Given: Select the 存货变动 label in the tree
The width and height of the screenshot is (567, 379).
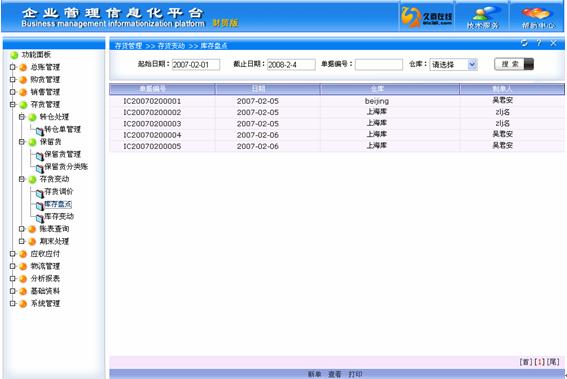Looking at the screenshot, I should point(54,179).
